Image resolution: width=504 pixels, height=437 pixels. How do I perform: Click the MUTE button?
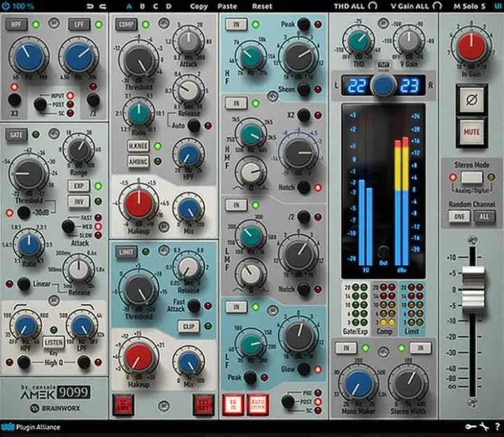pos(472,132)
